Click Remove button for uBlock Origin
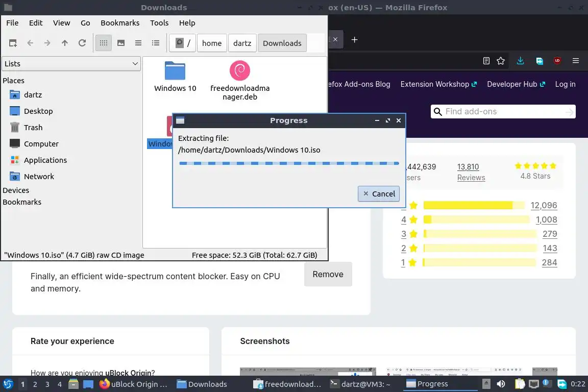588x392 pixels. [x=328, y=274]
